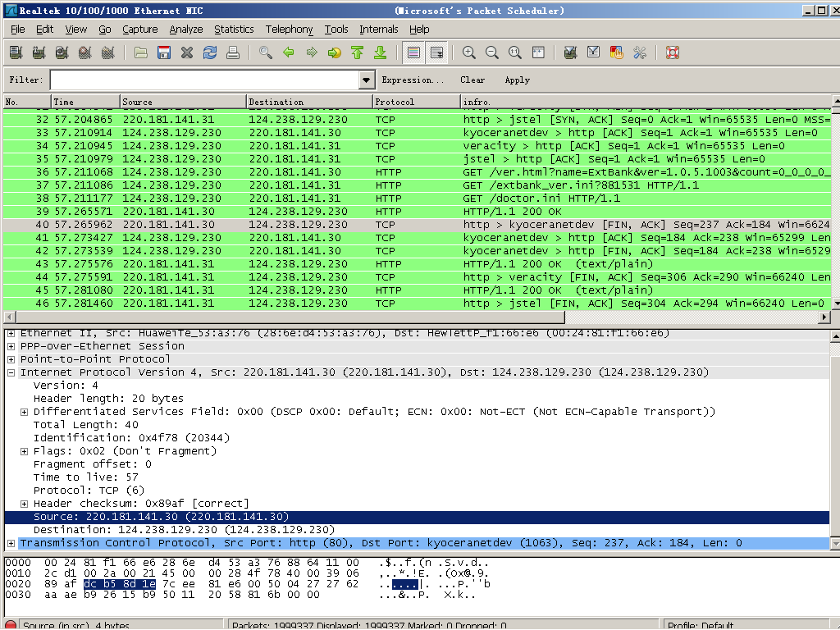Open capture options toolbar icon
The image size is (840, 630).
click(x=39, y=52)
